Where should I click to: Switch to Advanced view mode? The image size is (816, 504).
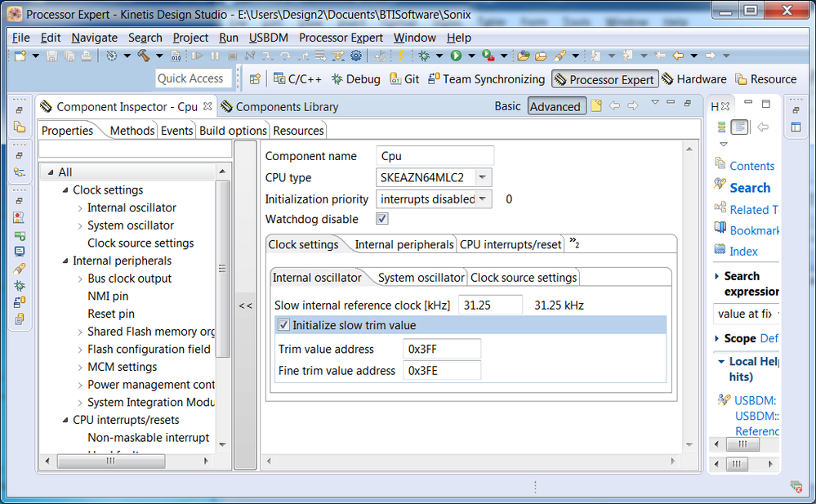555,106
